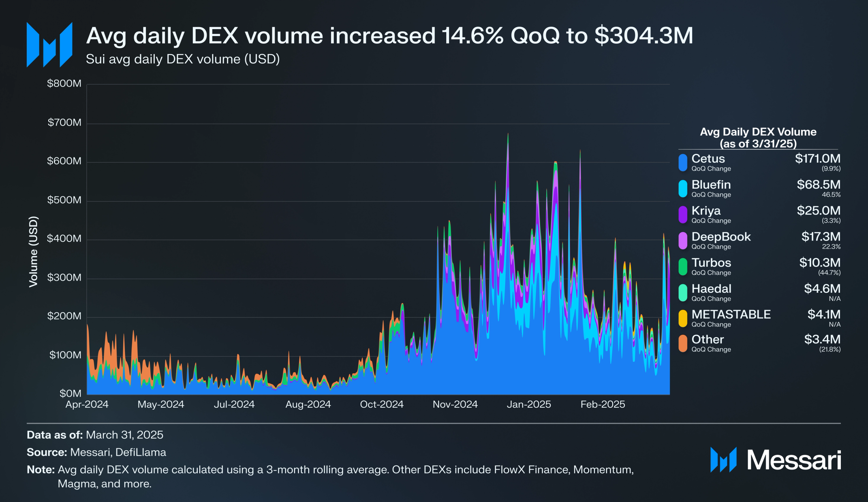Click the Avg Daily DEX Volume legend header

point(758,138)
